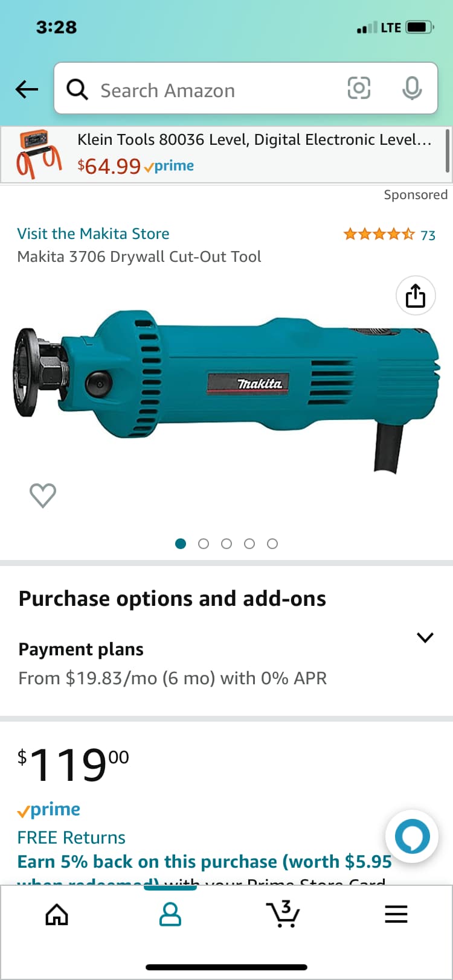Open the Alexa assistant bubble
Screen dimensions: 453x980
click(412, 836)
